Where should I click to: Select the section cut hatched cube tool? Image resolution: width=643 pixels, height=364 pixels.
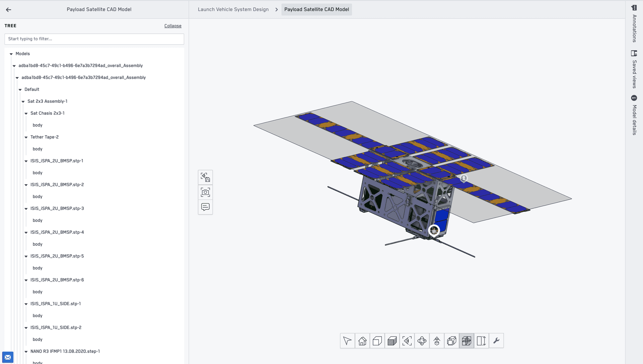click(392, 341)
